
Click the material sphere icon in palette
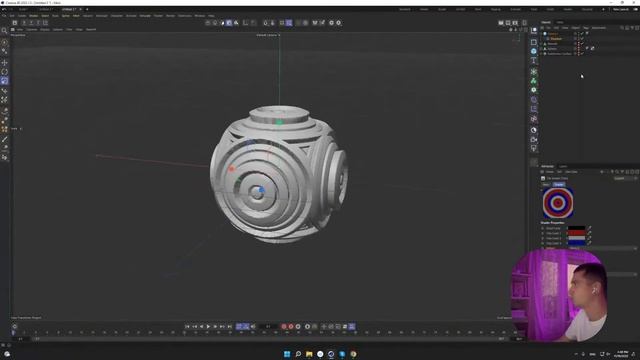[x=533, y=130]
